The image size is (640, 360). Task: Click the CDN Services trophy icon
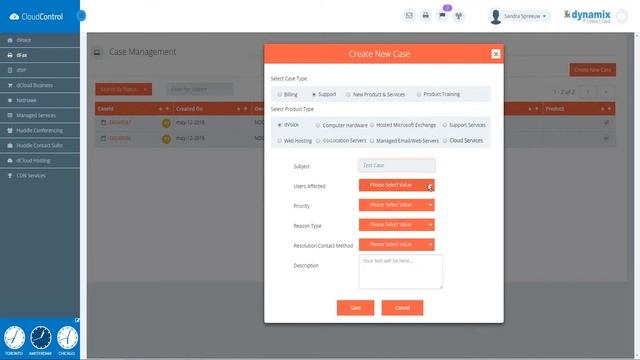point(10,176)
